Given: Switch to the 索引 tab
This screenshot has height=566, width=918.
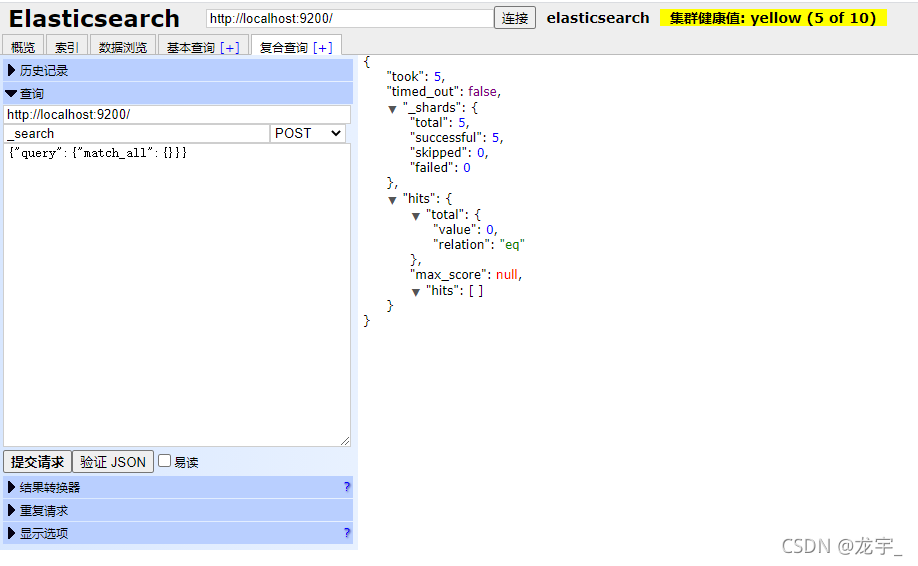Looking at the screenshot, I should (x=66, y=47).
